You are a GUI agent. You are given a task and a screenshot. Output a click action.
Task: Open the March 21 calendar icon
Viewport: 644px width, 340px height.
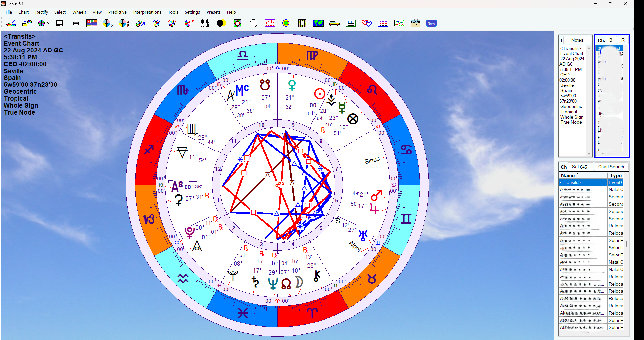pyautogui.click(x=415, y=23)
